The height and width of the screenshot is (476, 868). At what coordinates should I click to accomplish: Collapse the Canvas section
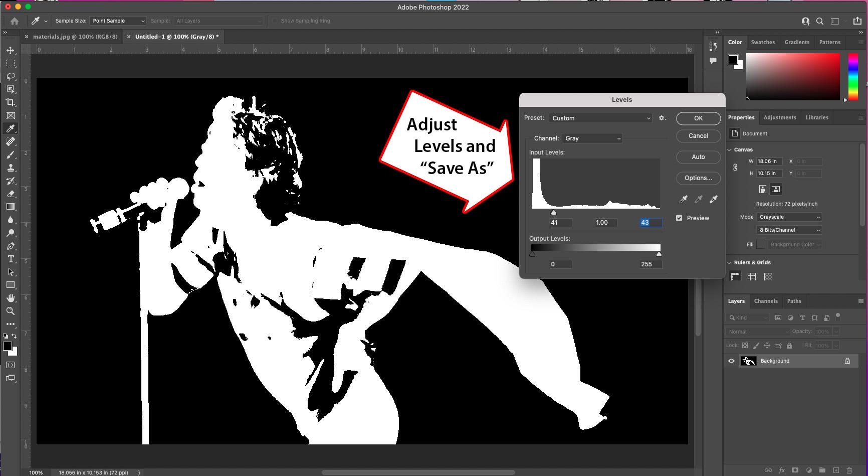click(x=730, y=150)
